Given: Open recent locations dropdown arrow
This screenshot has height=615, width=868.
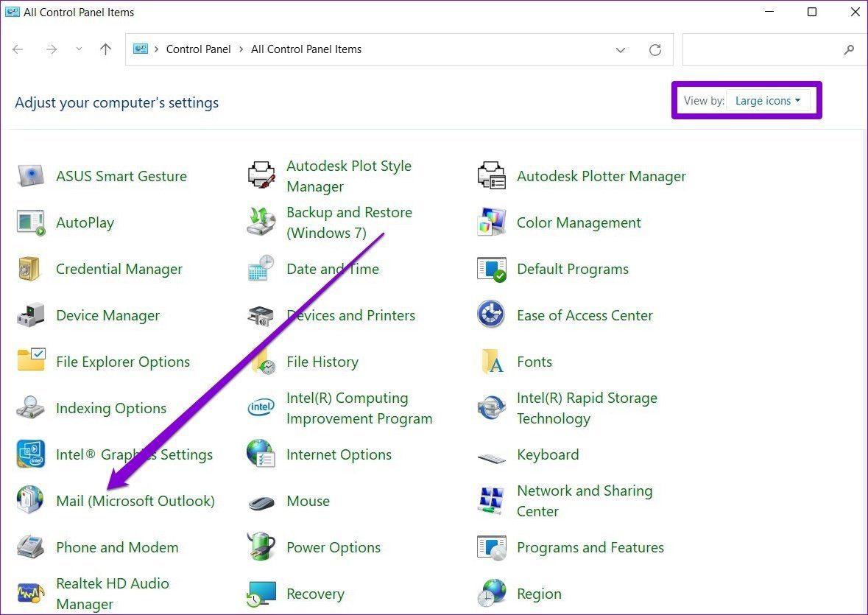Looking at the screenshot, I should pos(79,49).
